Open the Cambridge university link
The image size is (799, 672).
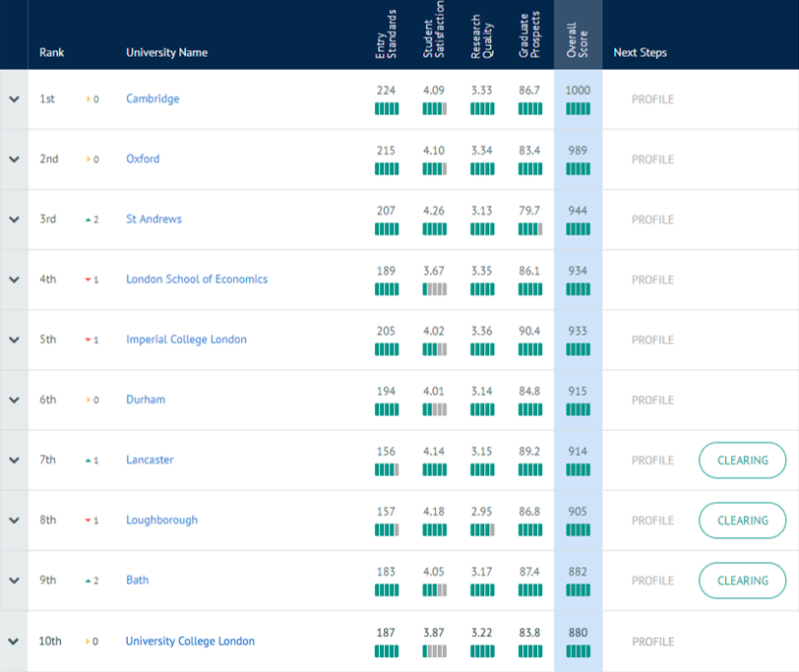tap(153, 98)
